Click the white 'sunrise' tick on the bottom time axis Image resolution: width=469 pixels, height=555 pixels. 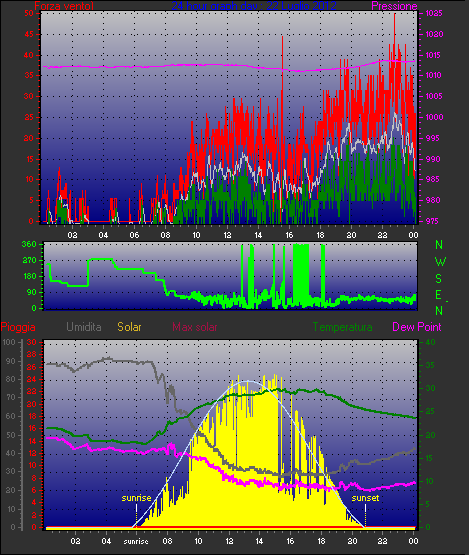coord(136,541)
